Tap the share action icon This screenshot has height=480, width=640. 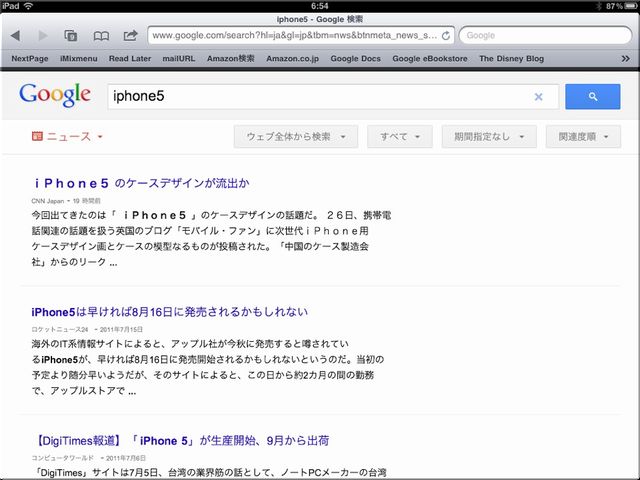(131, 35)
